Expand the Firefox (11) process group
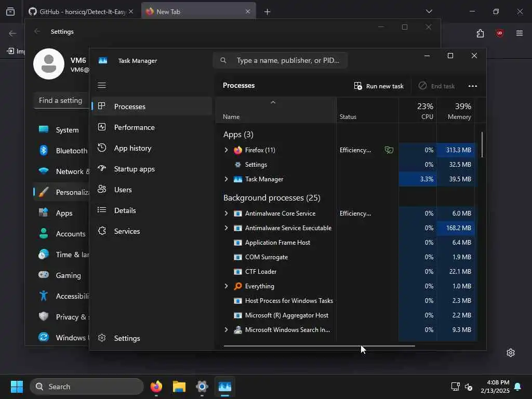Viewport: 532px width, 399px height. click(227, 150)
